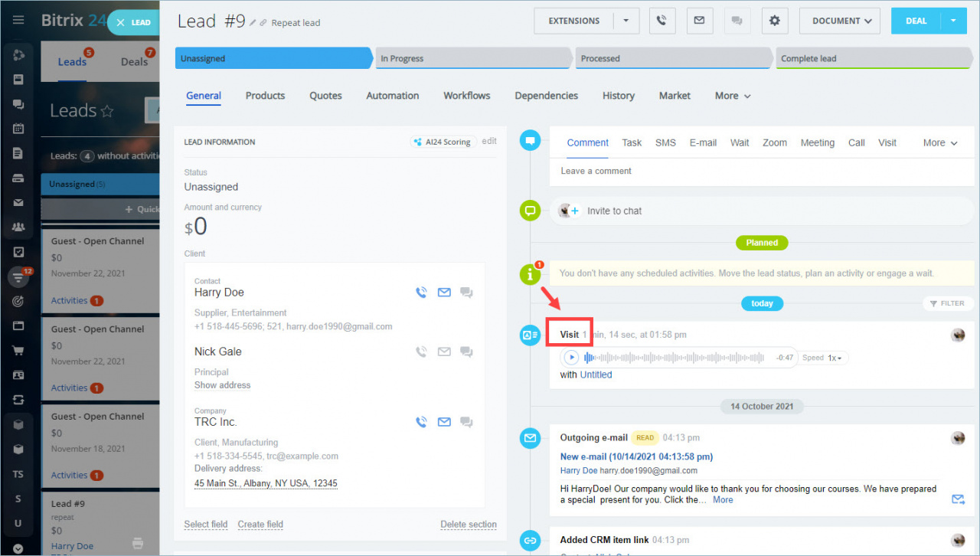Click the Leave a comment field
This screenshot has width=980, height=556.
coord(762,172)
